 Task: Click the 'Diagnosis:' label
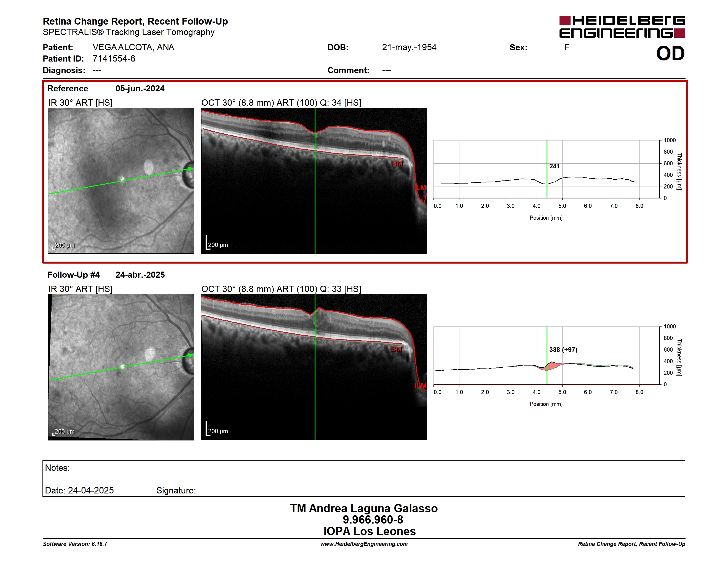click(x=64, y=70)
